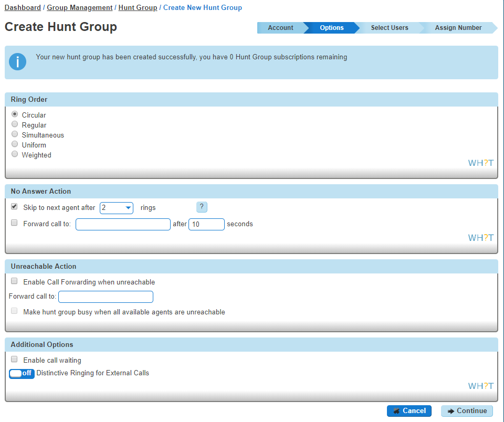
Task: Click the dropdown arrow on the rings selector
Action: point(129,208)
